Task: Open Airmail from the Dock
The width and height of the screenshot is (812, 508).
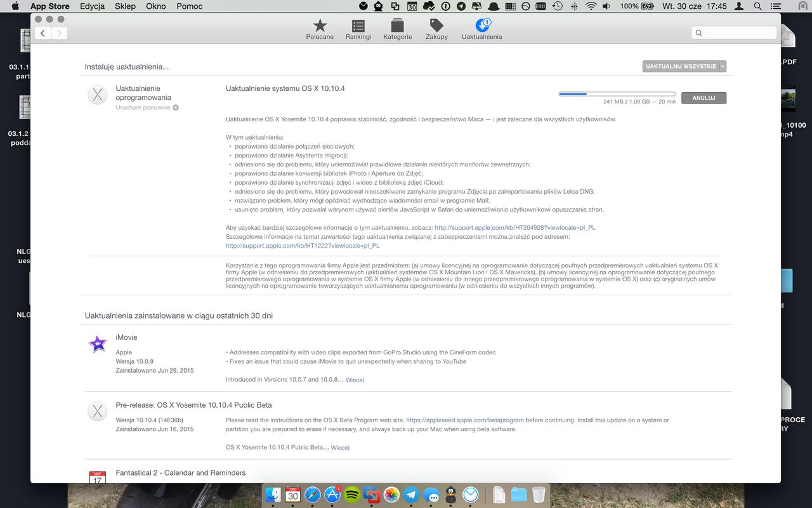Action: 470,495
